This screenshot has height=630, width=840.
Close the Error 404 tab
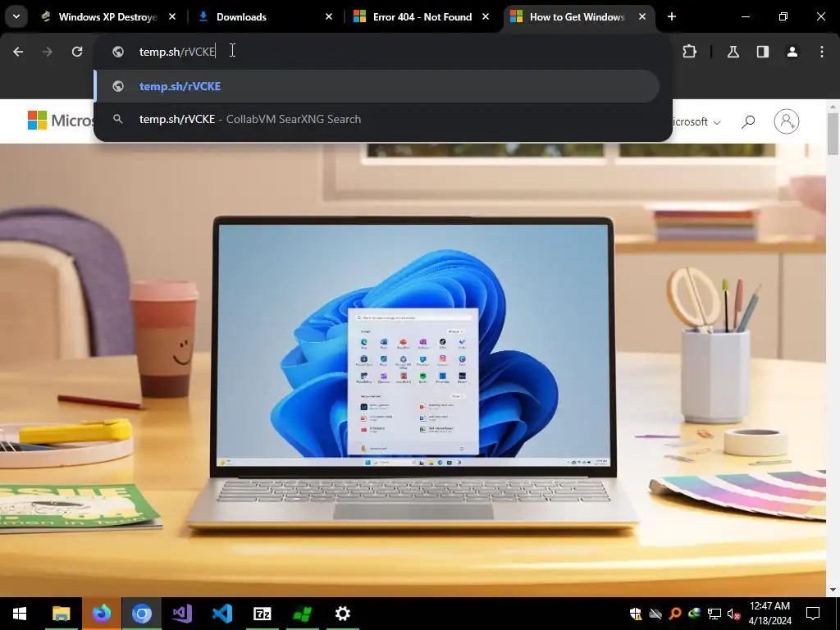point(486,16)
